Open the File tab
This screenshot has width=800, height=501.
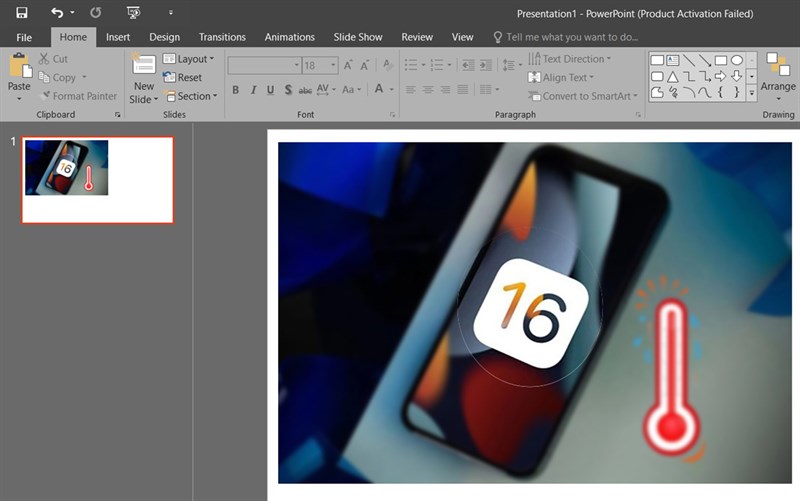[23, 37]
